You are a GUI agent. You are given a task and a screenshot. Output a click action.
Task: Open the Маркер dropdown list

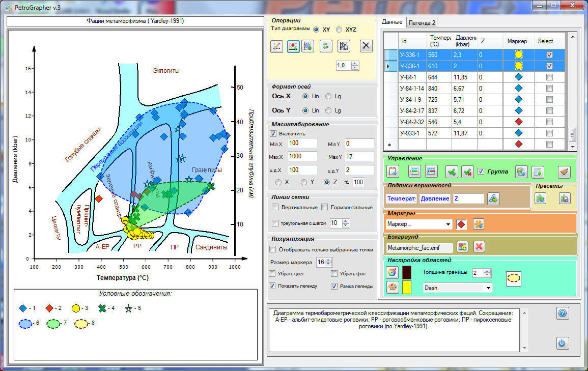pos(448,224)
